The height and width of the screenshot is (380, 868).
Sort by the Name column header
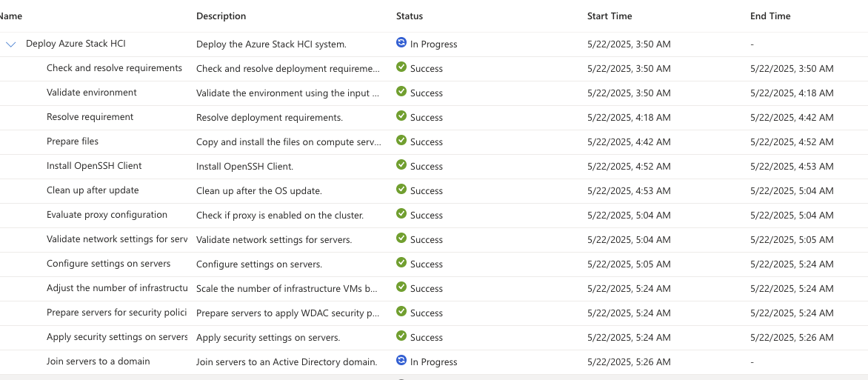[11, 16]
